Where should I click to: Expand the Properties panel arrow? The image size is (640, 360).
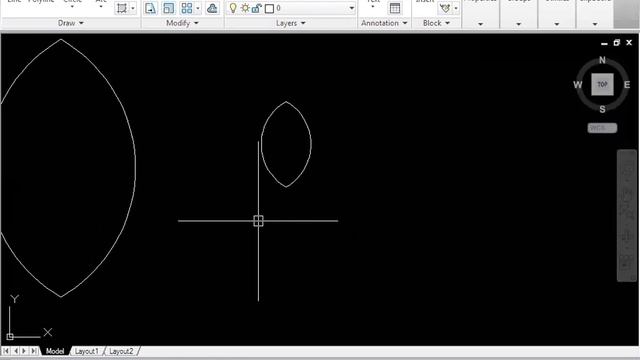(480, 24)
